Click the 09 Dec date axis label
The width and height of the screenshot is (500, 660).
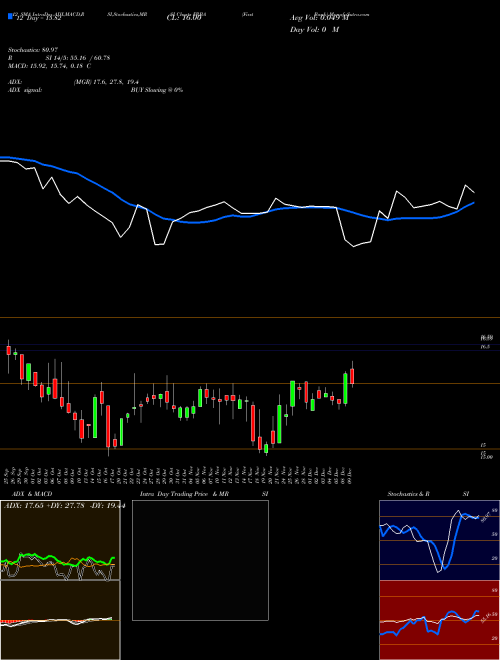point(350,474)
